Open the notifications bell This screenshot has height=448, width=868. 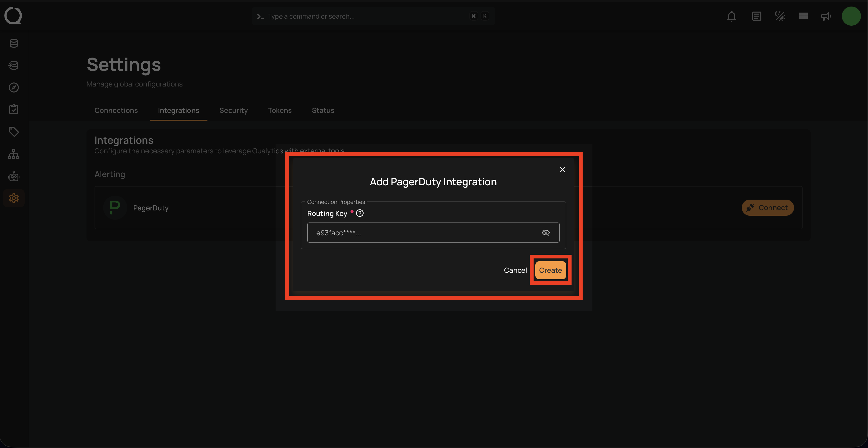[x=731, y=16]
